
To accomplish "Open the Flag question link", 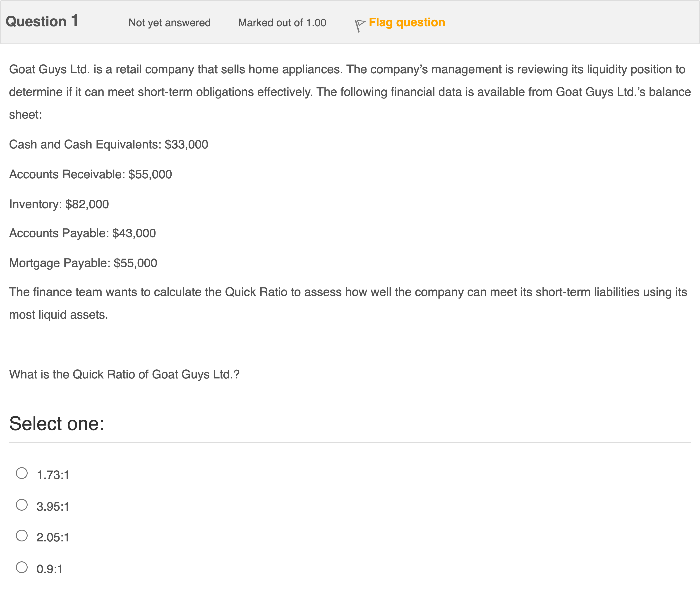I will (407, 23).
